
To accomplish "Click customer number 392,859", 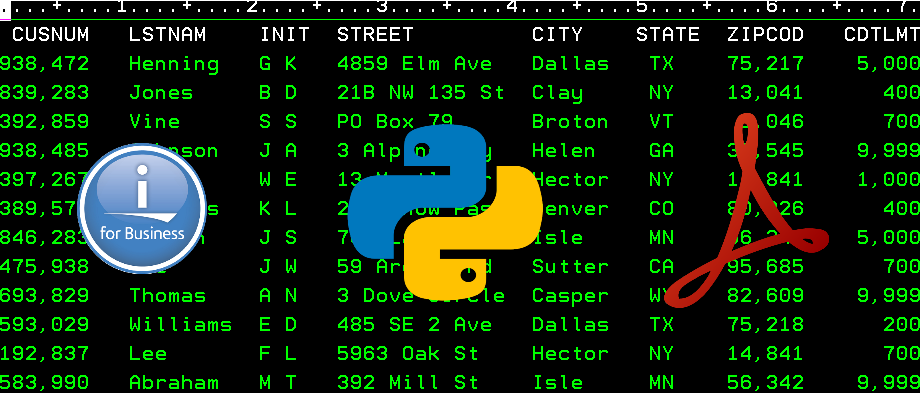I will pyautogui.click(x=45, y=121).
